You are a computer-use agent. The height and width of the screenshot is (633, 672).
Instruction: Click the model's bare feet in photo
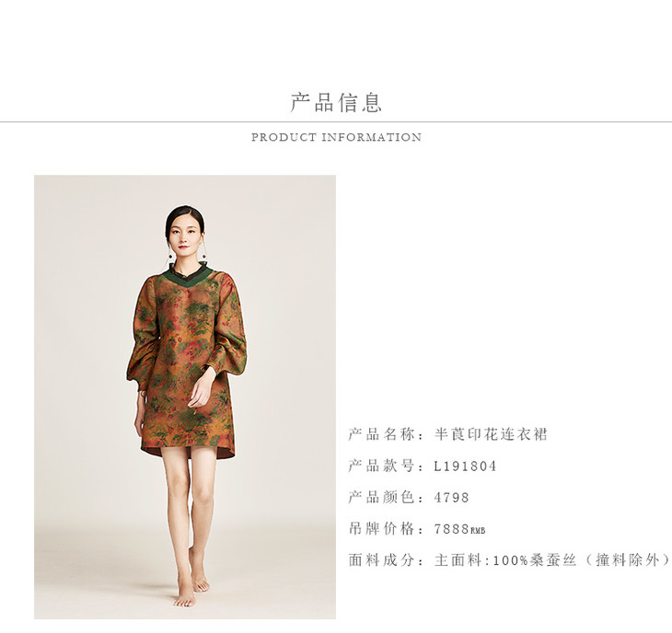[192, 590]
